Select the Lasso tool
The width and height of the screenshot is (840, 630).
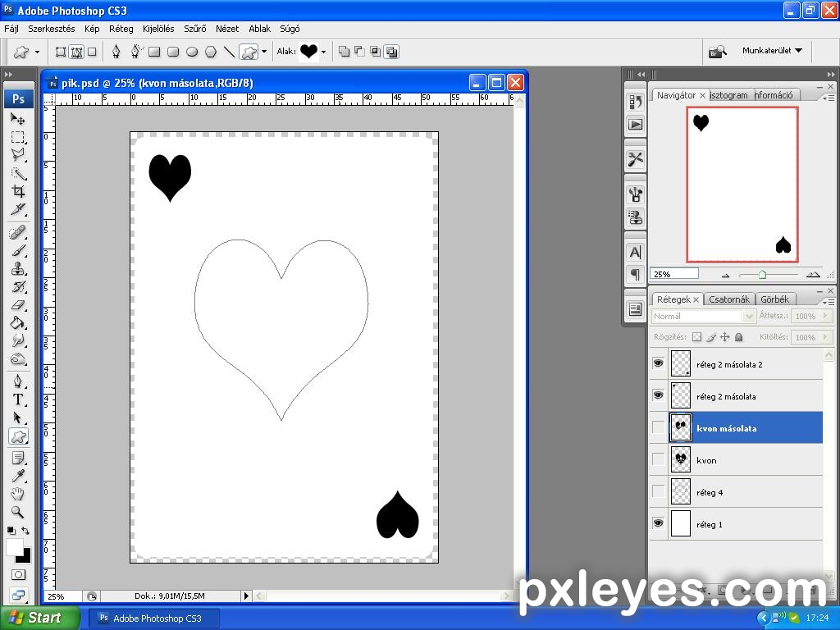(x=18, y=155)
